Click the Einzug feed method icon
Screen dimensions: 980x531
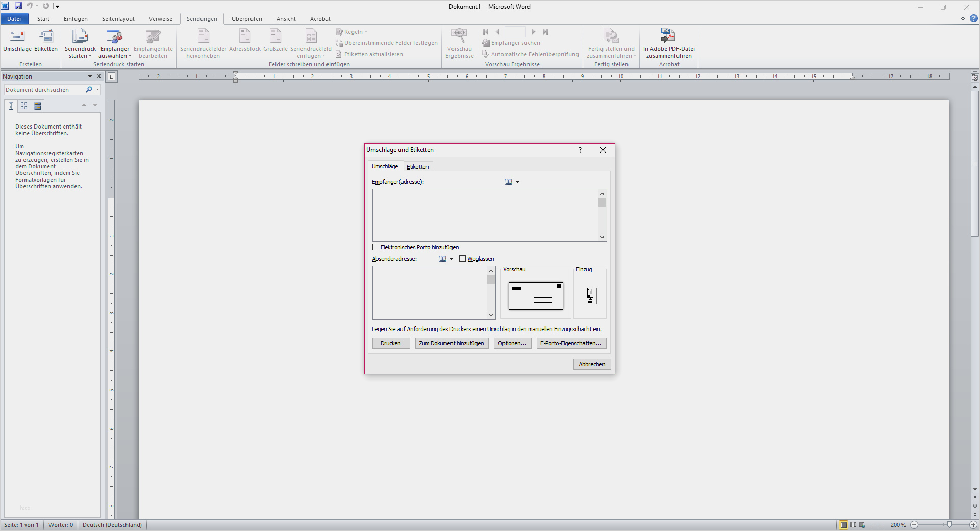(x=590, y=295)
